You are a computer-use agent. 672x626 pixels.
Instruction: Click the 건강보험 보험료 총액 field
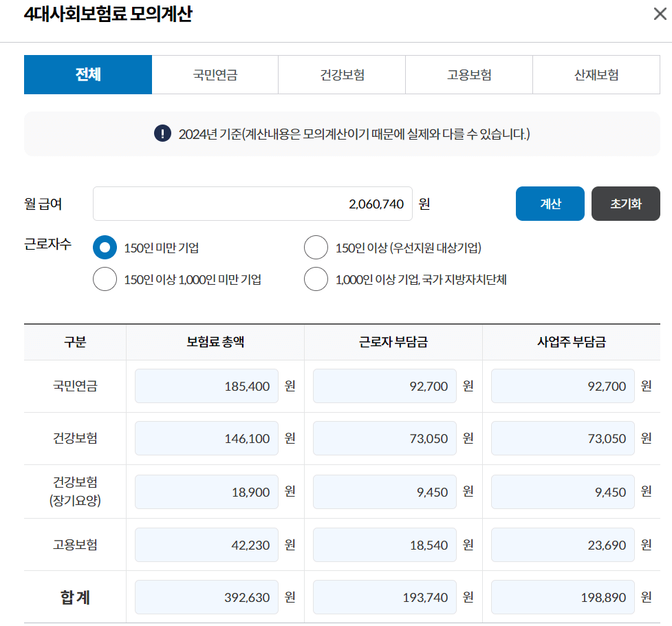[206, 438]
